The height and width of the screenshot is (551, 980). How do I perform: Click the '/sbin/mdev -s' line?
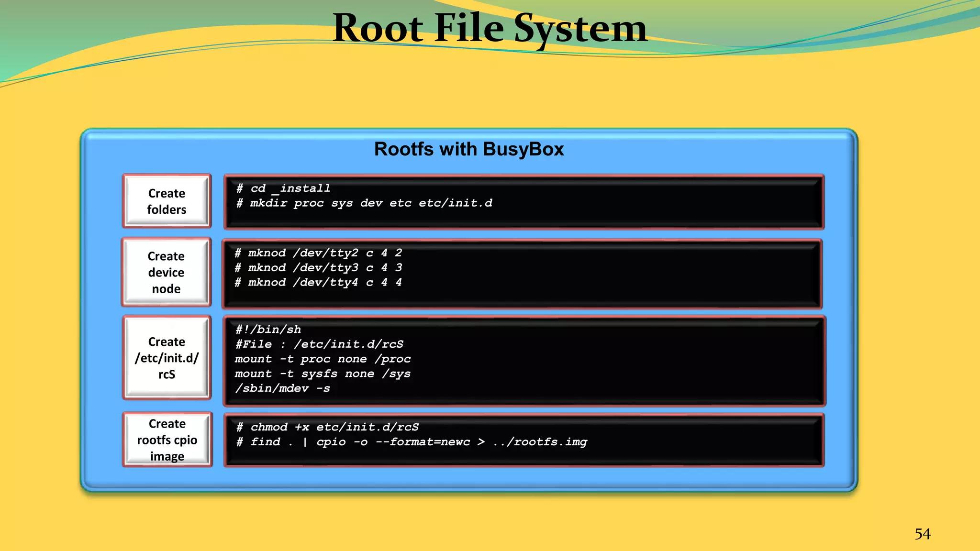pos(282,389)
